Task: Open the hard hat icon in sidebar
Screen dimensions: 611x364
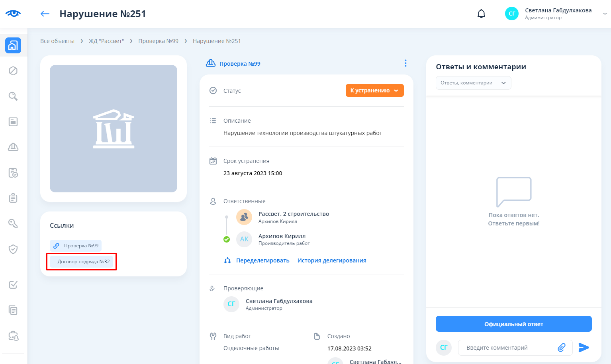Action: 13,147
